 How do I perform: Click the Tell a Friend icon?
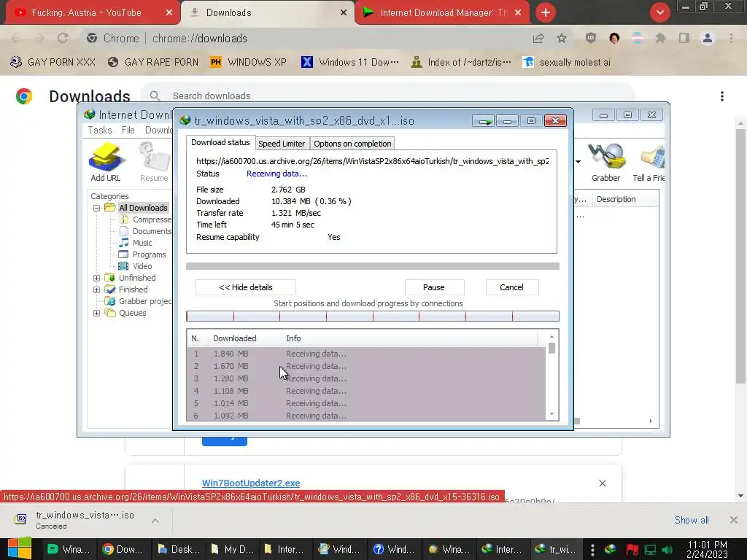(x=649, y=162)
